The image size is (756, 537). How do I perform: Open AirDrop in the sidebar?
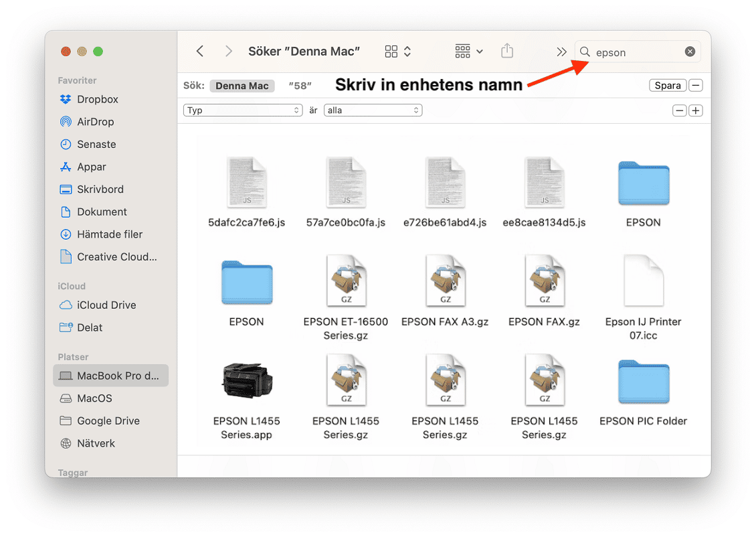coord(95,122)
